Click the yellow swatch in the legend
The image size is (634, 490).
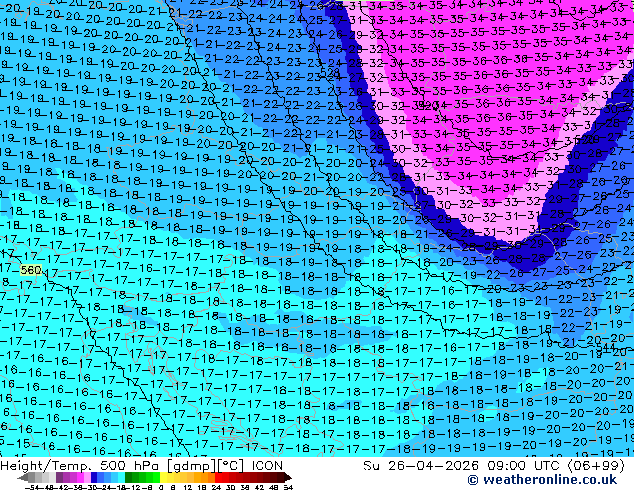pos(163,477)
